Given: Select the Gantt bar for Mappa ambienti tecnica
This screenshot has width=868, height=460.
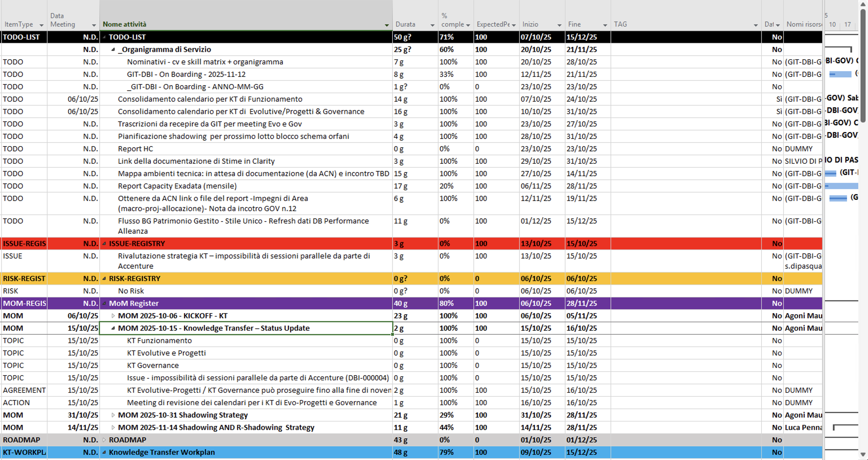Looking at the screenshot, I should point(830,174).
